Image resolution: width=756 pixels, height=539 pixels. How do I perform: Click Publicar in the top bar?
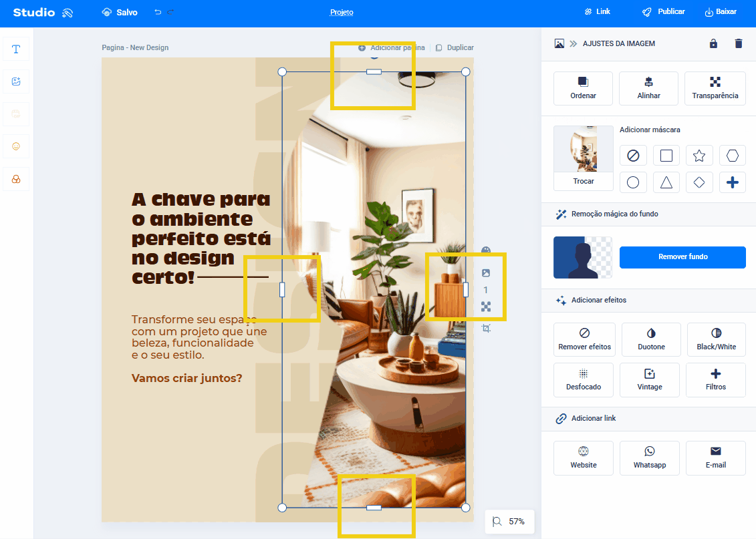(x=664, y=11)
